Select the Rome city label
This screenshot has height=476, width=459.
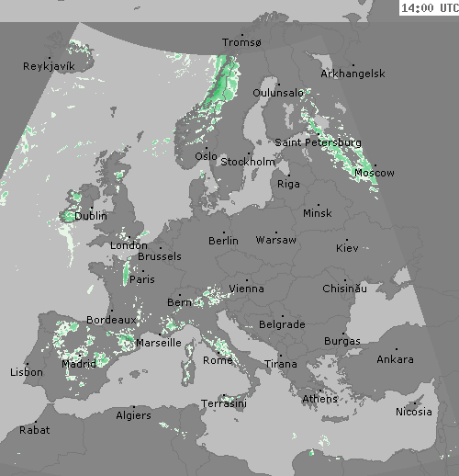(218, 360)
